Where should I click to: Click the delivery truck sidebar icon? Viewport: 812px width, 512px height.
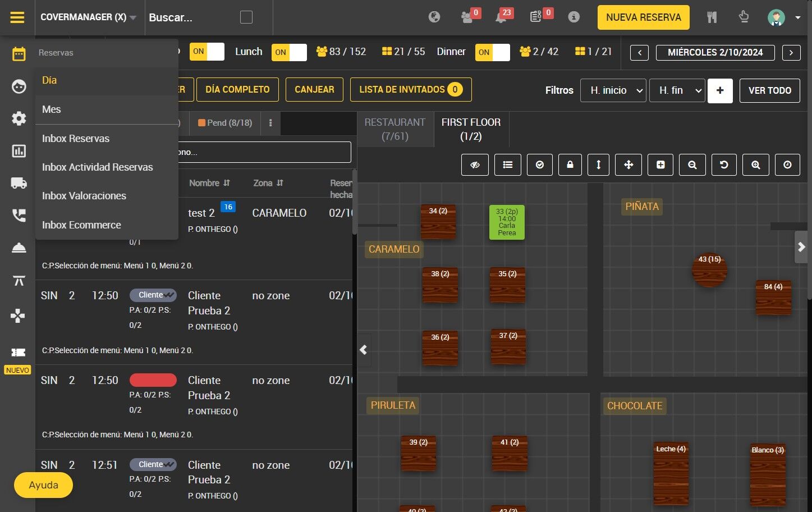click(x=19, y=183)
